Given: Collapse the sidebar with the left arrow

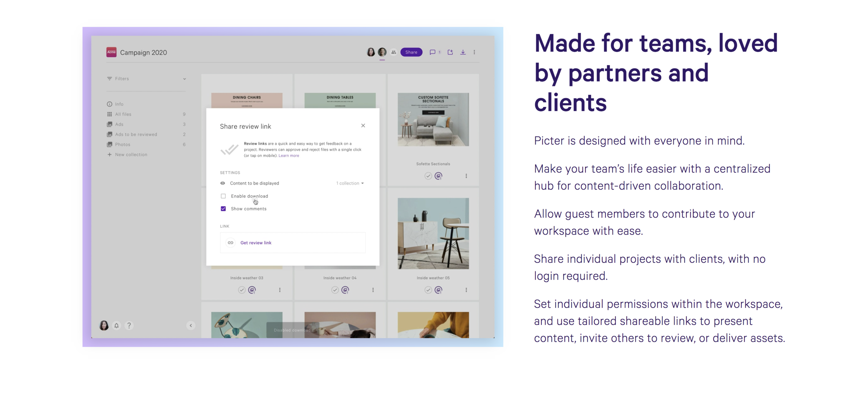Looking at the screenshot, I should (x=191, y=325).
